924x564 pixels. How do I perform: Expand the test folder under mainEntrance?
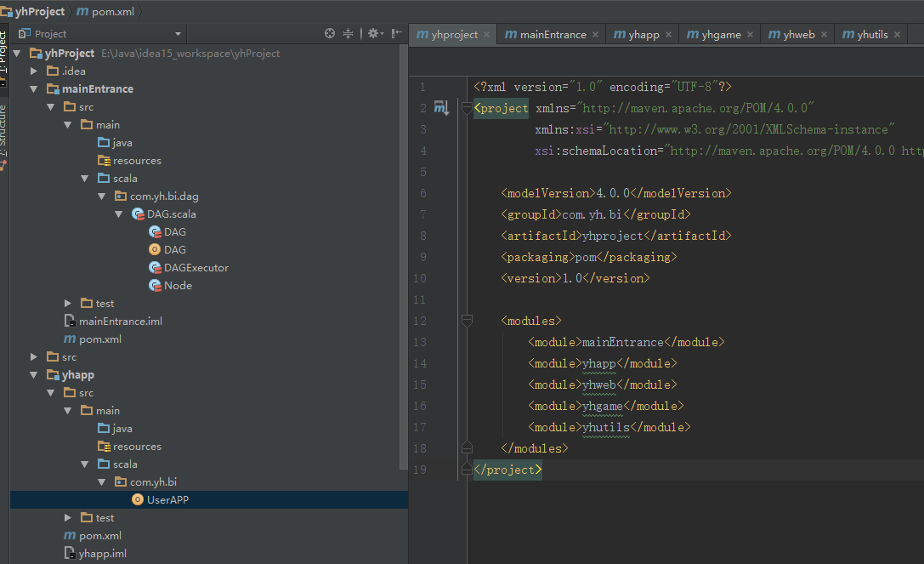[67, 303]
